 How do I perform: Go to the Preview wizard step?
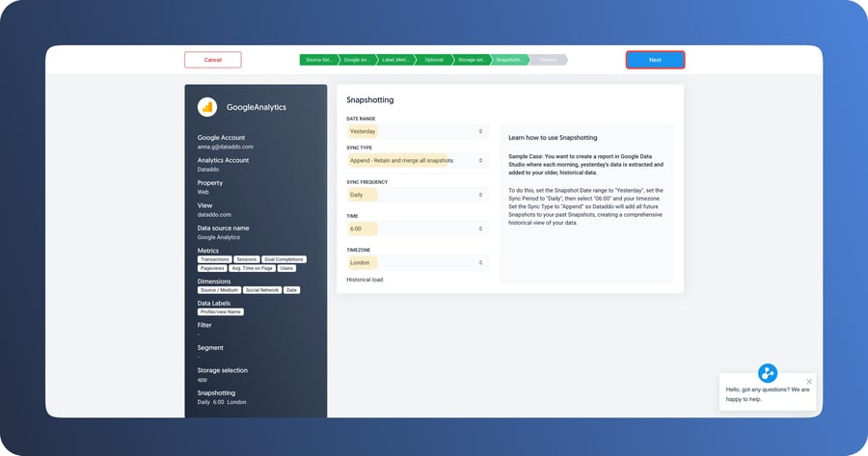click(x=548, y=60)
